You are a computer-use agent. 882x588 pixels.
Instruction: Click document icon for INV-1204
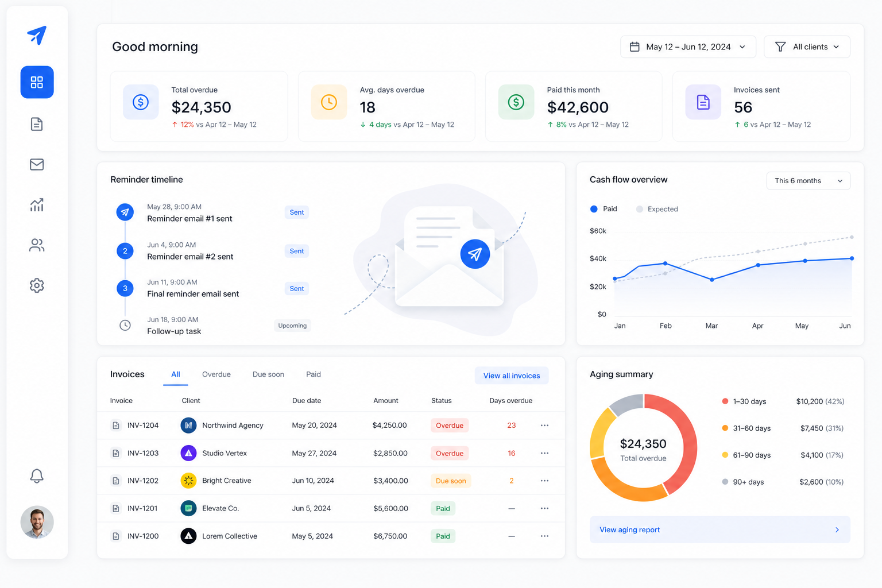click(116, 425)
